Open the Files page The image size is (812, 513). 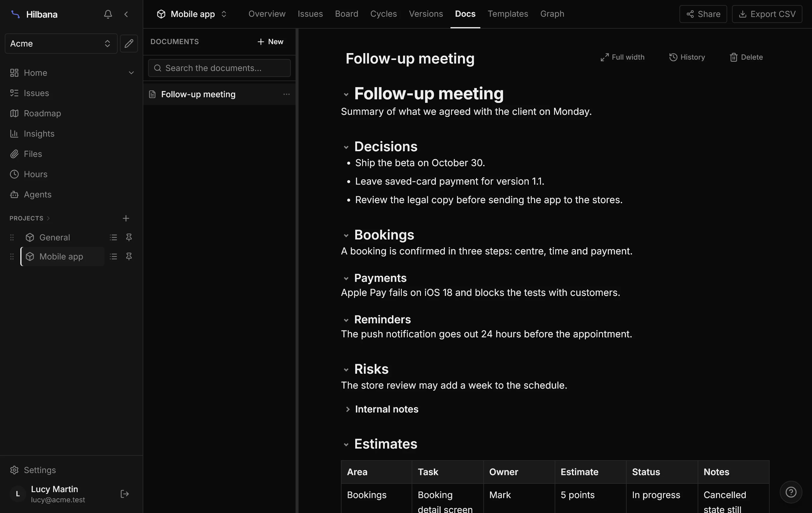(71, 154)
